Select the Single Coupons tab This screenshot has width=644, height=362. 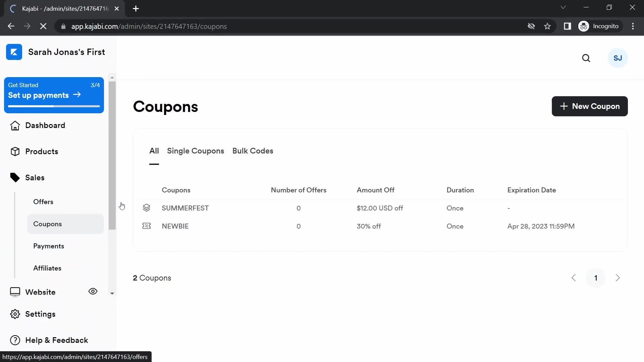pyautogui.click(x=195, y=151)
